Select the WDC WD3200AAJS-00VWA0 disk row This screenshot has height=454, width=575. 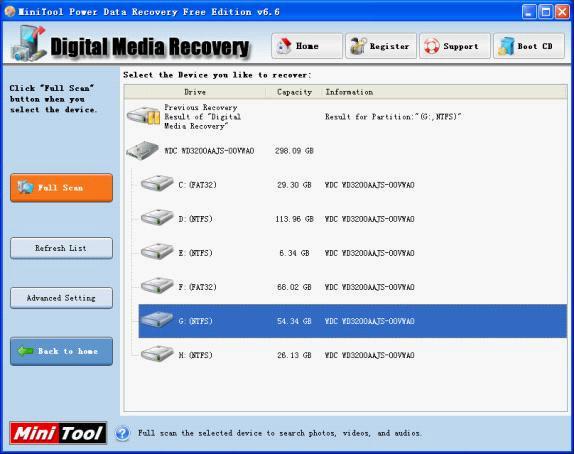point(345,151)
